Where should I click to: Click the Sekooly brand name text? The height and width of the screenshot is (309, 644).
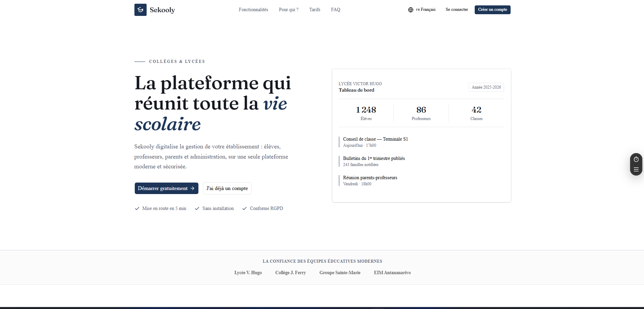[x=162, y=10]
